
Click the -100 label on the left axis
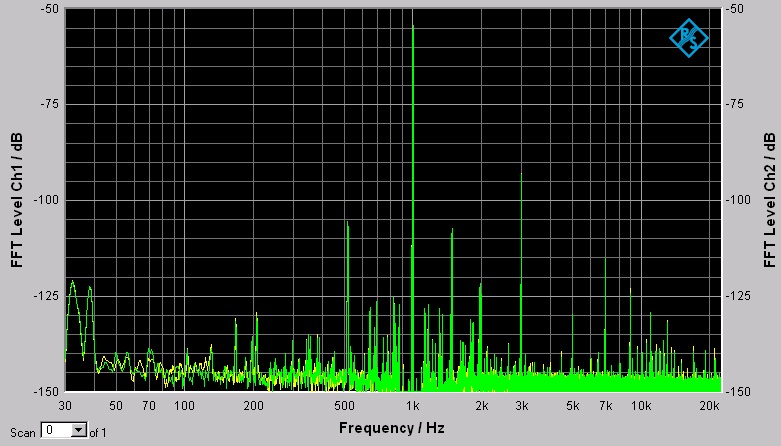(46, 200)
